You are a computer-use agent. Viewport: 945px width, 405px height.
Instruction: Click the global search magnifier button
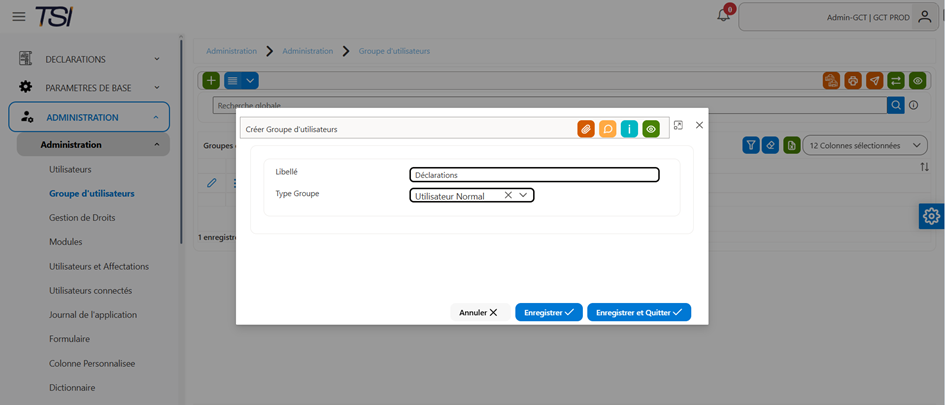click(x=896, y=105)
